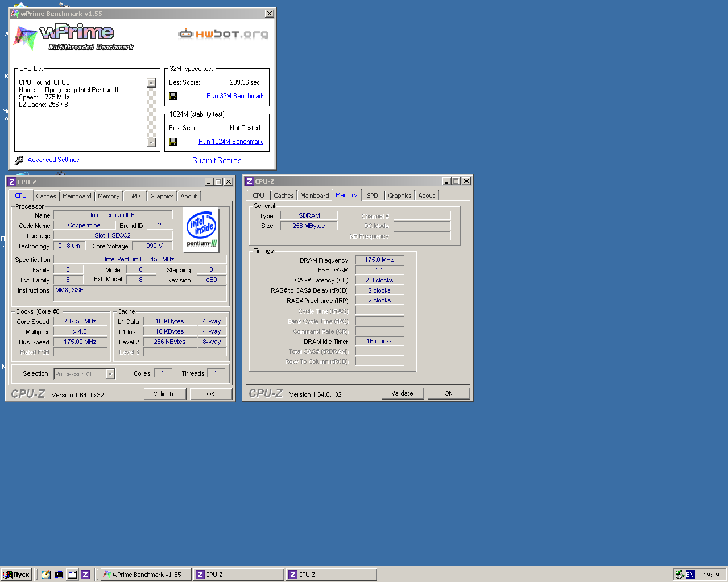728x582 pixels.
Task: Open Mainboard tab in the left CPU-Z window
Action: (77, 196)
